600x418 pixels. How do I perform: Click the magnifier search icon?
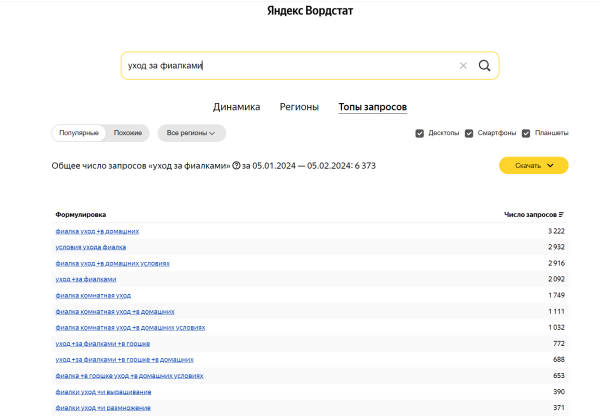click(x=484, y=65)
